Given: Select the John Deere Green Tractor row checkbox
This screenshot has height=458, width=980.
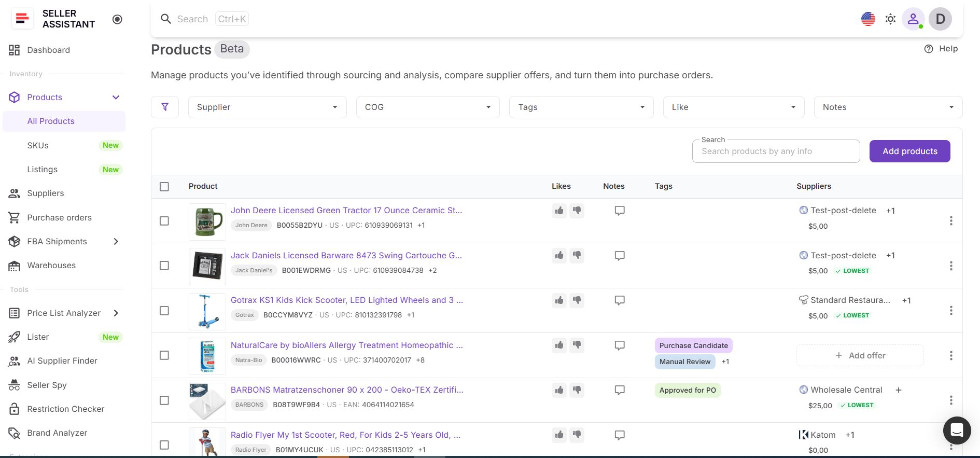Looking at the screenshot, I should pyautogui.click(x=164, y=221).
